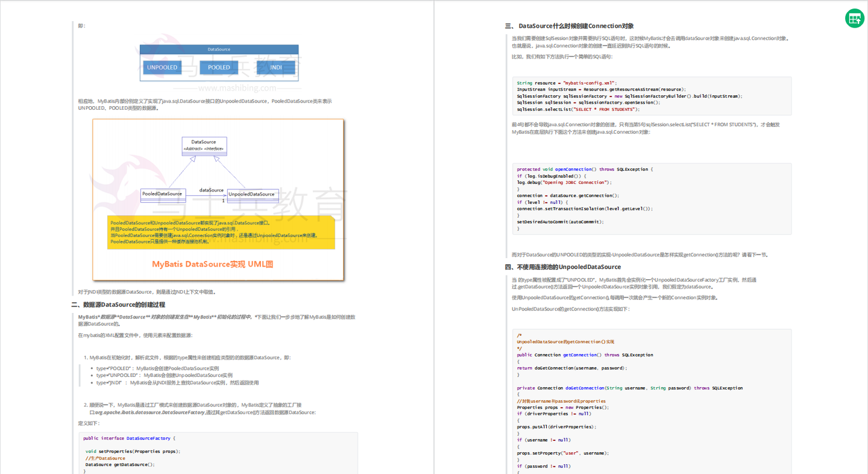Click code line with 'Resources.getResourceAsStream(resource)'

pos(601,89)
